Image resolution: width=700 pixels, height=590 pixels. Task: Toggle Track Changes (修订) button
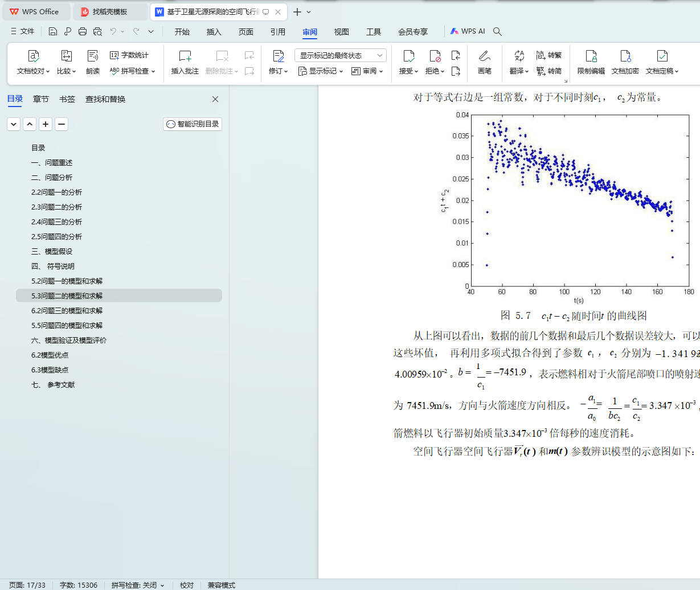pos(278,56)
